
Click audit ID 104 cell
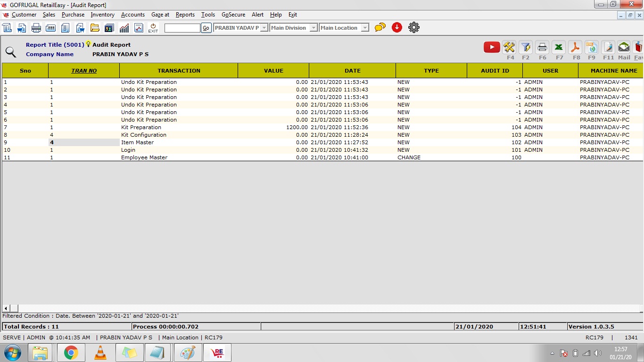[495, 127]
